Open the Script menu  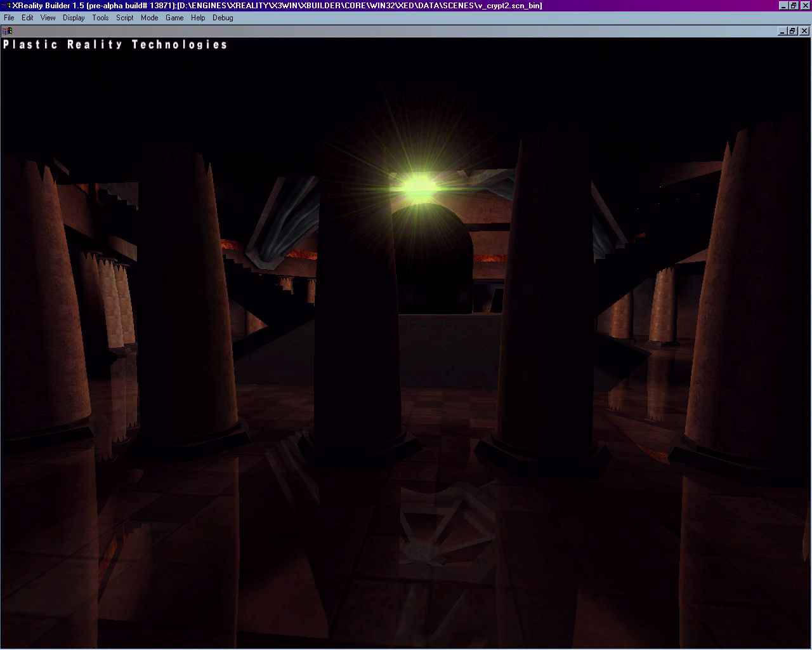pyautogui.click(x=125, y=18)
